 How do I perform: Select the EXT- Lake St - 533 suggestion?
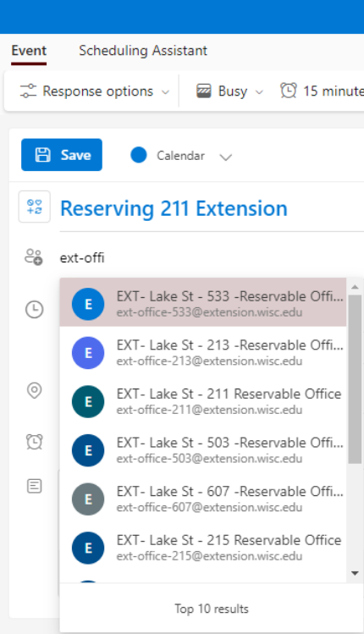click(x=203, y=304)
